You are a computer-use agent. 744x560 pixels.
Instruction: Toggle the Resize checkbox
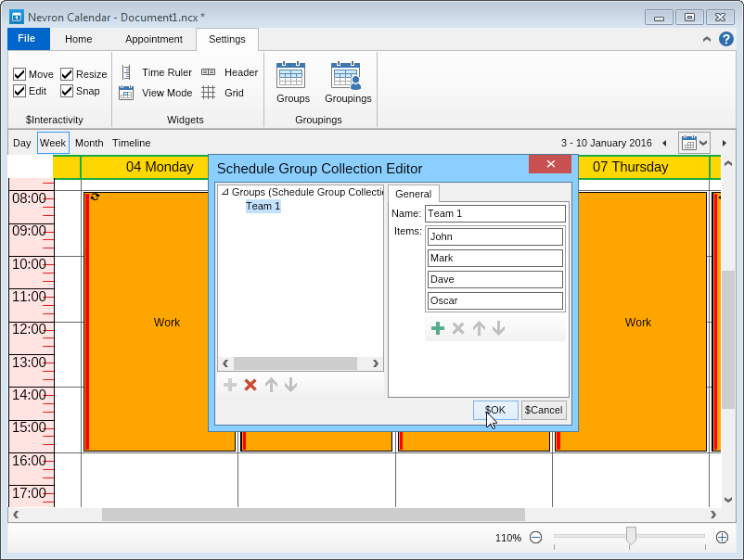pyautogui.click(x=67, y=74)
